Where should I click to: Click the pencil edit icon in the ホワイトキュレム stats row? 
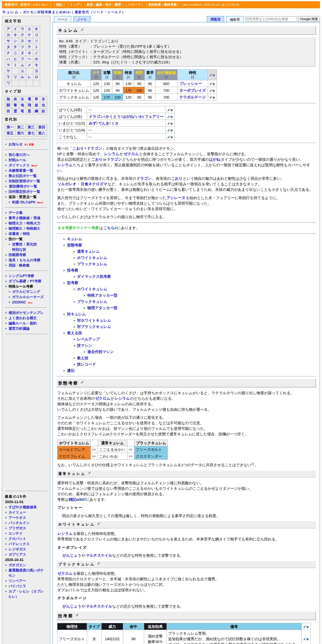[211, 91]
